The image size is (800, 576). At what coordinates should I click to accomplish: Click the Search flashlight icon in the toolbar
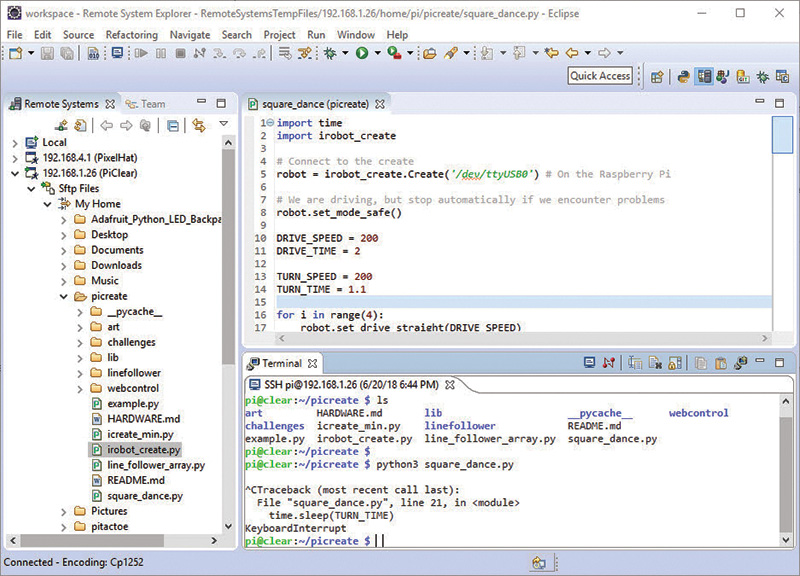tap(451, 53)
